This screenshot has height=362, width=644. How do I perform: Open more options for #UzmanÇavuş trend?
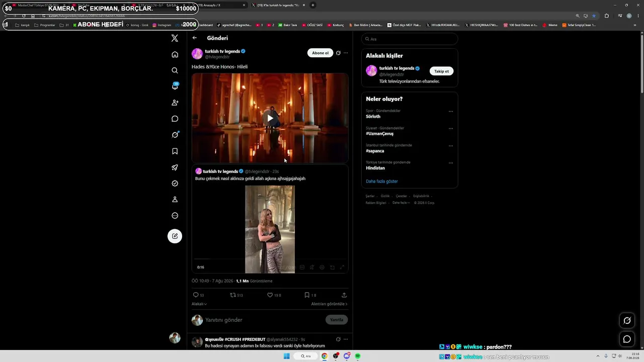[450, 129]
